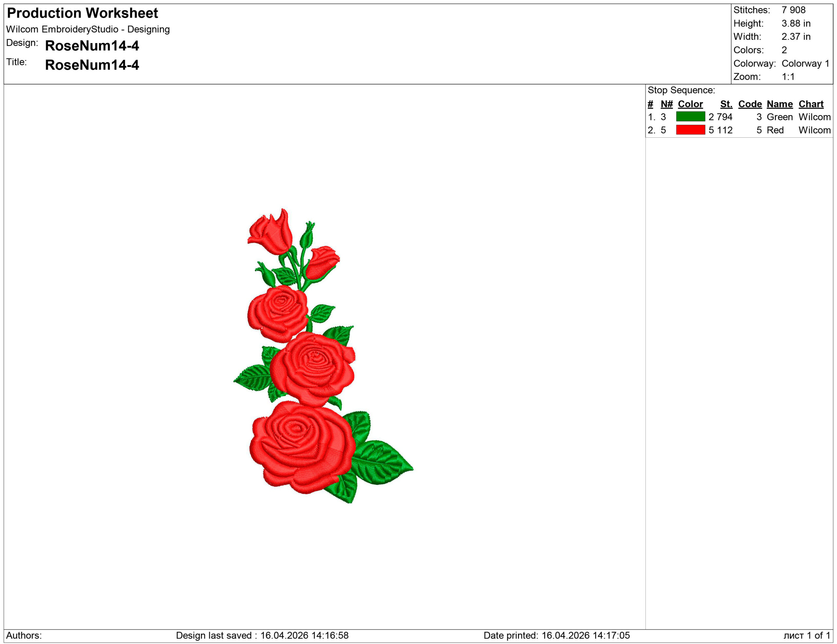Image resolution: width=837 pixels, height=644 pixels.
Task: Click the Name column header
Action: coord(779,104)
